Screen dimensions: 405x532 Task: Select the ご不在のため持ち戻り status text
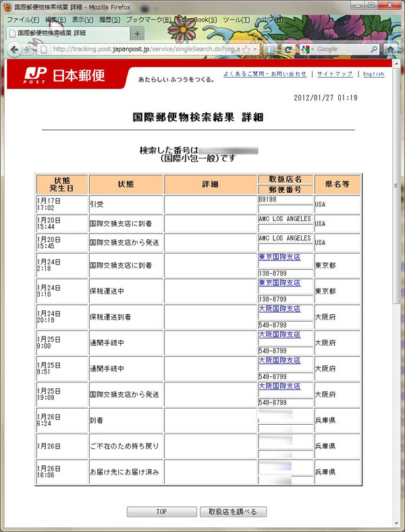pyautogui.click(x=124, y=446)
